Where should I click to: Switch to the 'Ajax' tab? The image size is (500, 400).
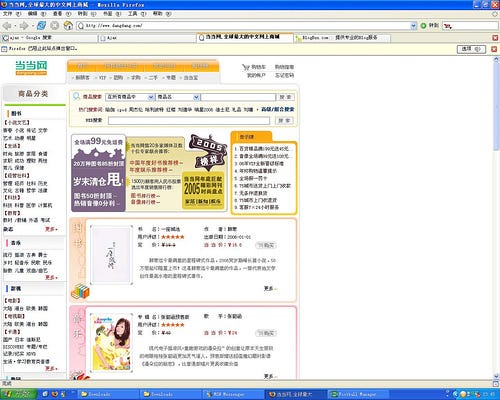click(x=147, y=38)
